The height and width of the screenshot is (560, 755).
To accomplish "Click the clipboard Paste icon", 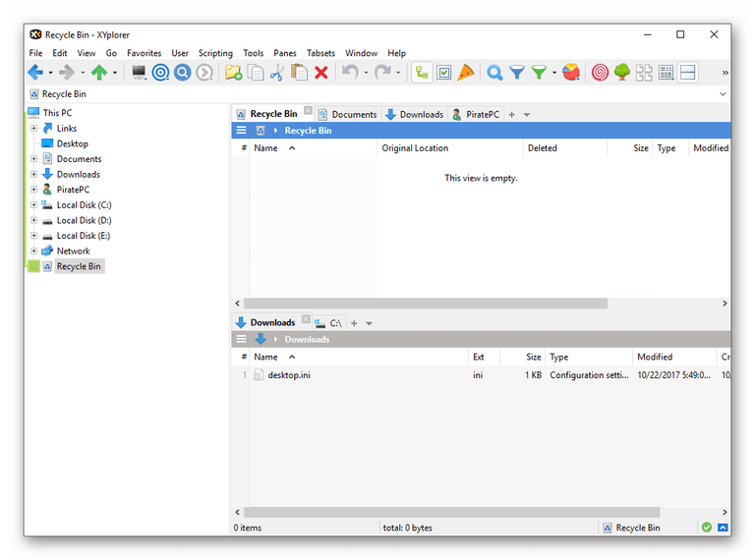I will coord(299,73).
